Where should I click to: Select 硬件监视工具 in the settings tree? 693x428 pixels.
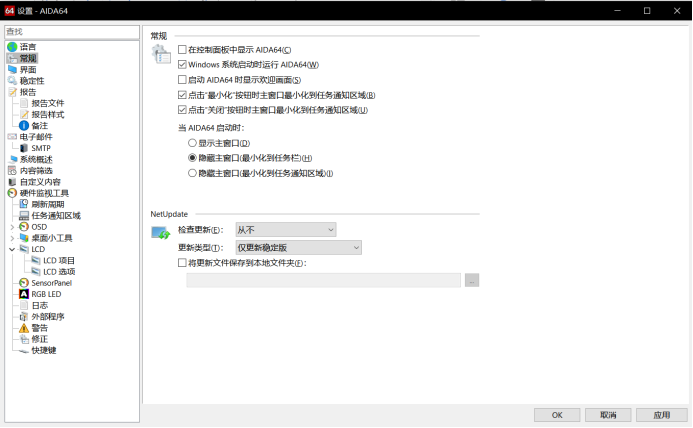pyautogui.click(x=44, y=193)
